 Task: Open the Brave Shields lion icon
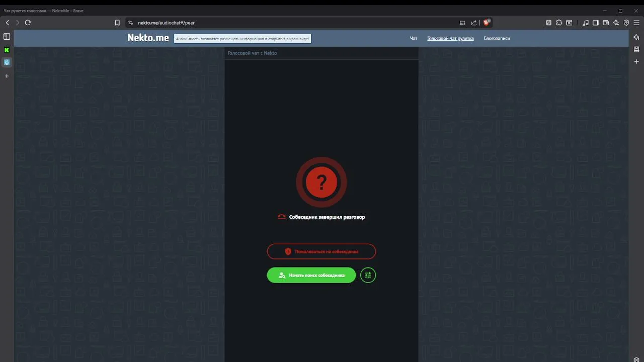coord(487,23)
